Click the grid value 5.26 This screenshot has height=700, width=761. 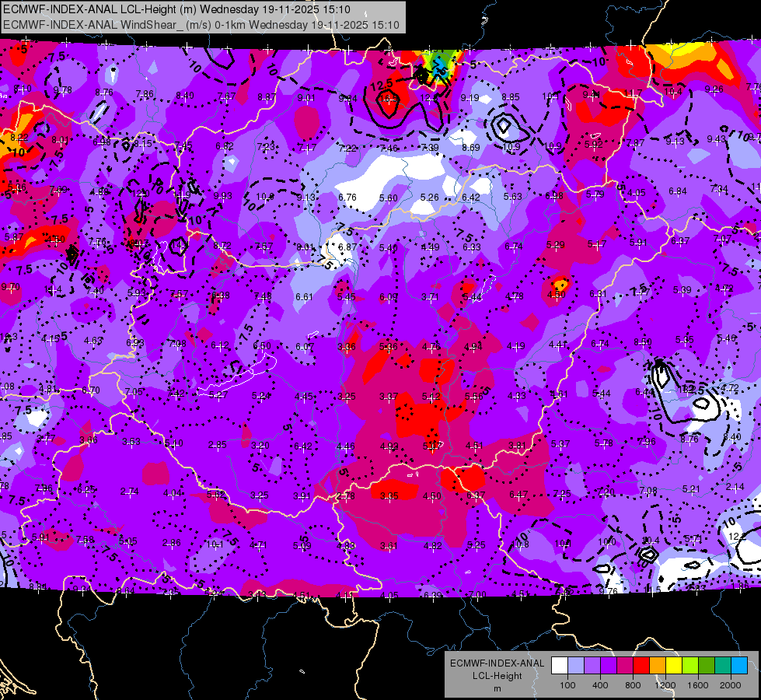[430, 198]
